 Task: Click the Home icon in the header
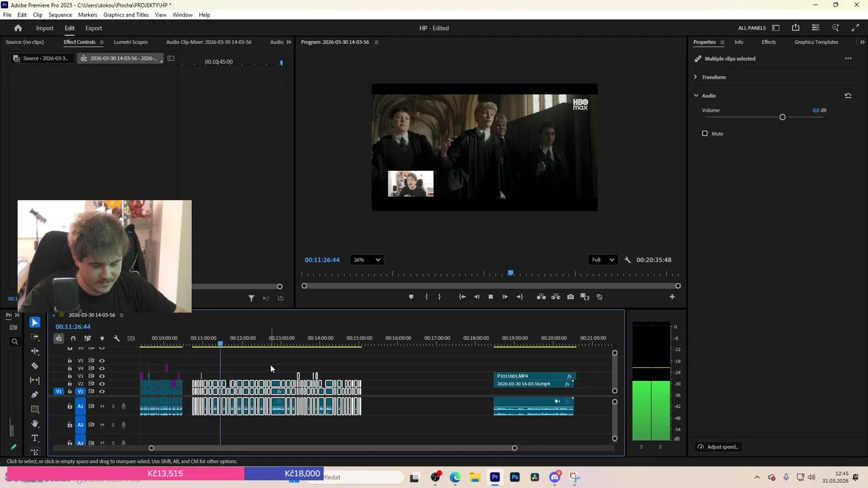click(x=18, y=28)
